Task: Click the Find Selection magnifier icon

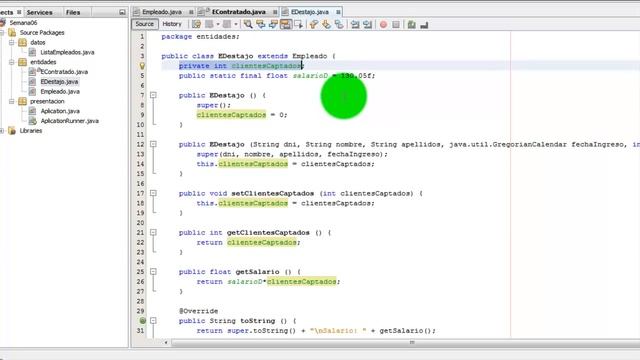Action: [x=248, y=24]
